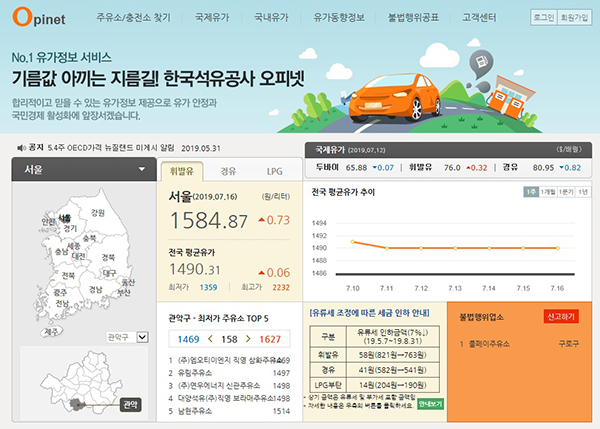Select the 1년 chart period
Viewport: 600px width, 429px height.
(x=583, y=192)
